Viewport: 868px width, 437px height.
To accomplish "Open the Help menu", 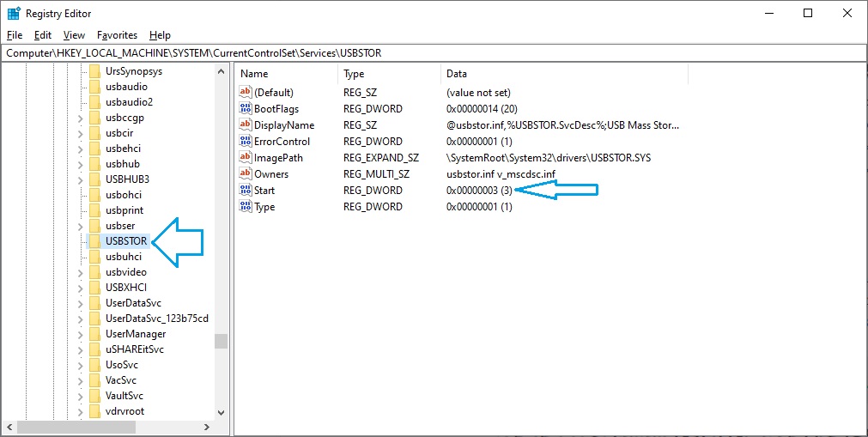I will pos(160,35).
